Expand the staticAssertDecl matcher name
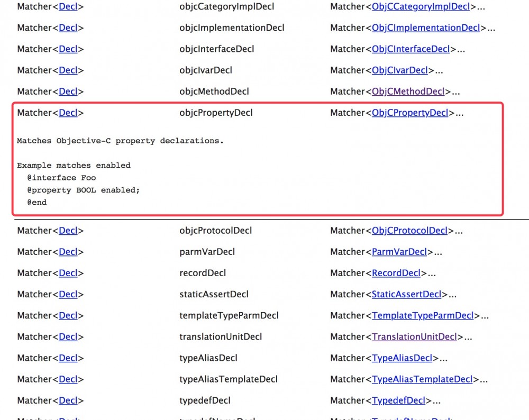The height and width of the screenshot is (420, 529). (x=214, y=295)
